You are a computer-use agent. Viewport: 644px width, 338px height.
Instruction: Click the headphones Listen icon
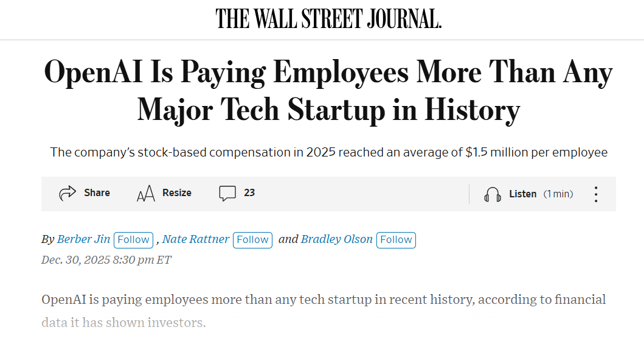tap(493, 194)
